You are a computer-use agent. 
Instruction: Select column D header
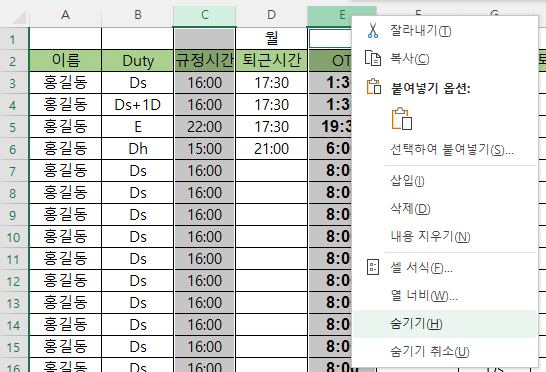[272, 15]
